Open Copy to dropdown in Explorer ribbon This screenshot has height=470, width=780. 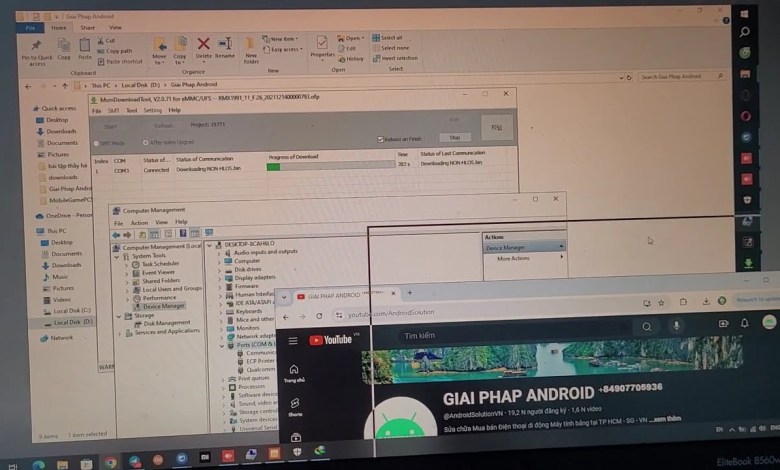pyautogui.click(x=180, y=50)
